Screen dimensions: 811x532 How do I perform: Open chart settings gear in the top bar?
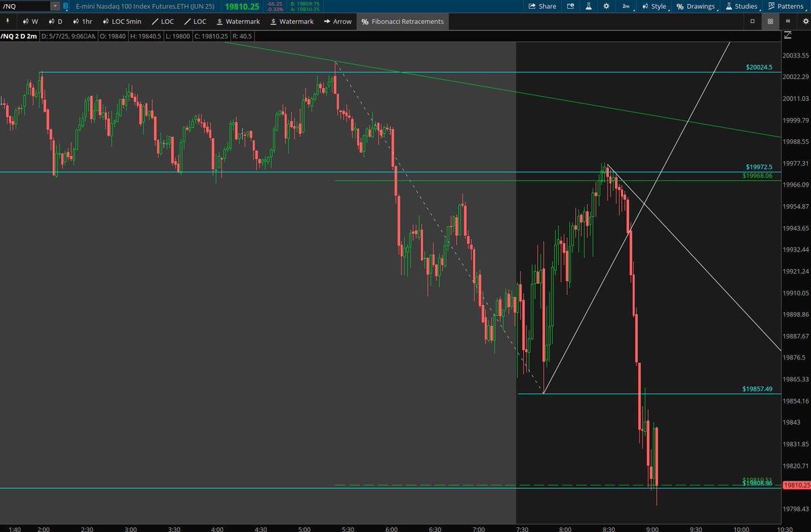tap(606, 6)
